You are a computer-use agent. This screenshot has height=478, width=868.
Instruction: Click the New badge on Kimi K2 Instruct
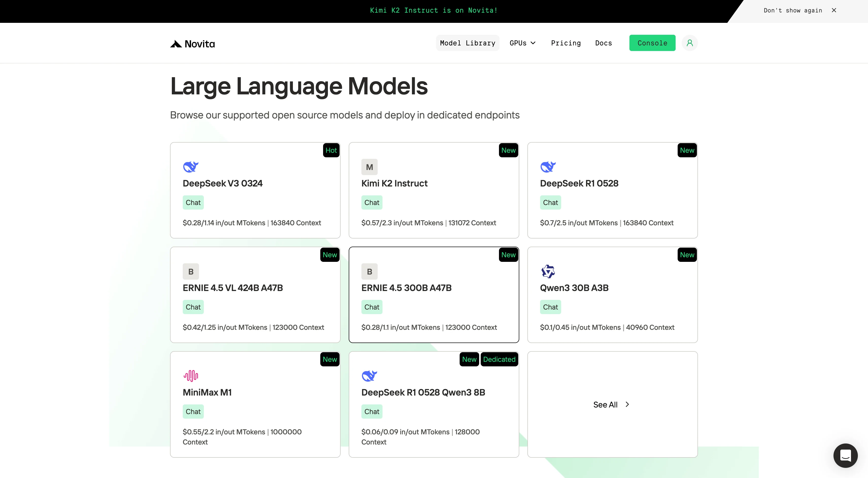(x=508, y=150)
